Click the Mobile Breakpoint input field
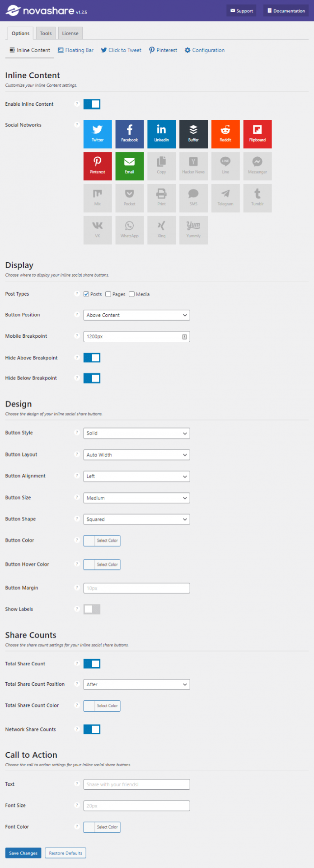 point(136,336)
